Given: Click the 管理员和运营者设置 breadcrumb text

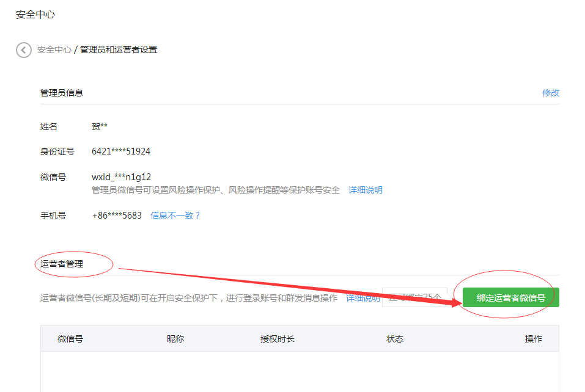Looking at the screenshot, I should point(119,49).
